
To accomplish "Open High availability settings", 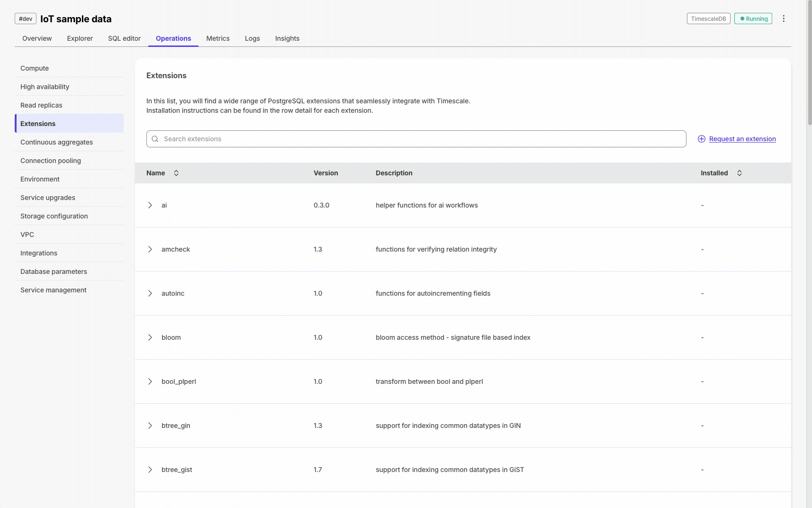I will point(69,87).
